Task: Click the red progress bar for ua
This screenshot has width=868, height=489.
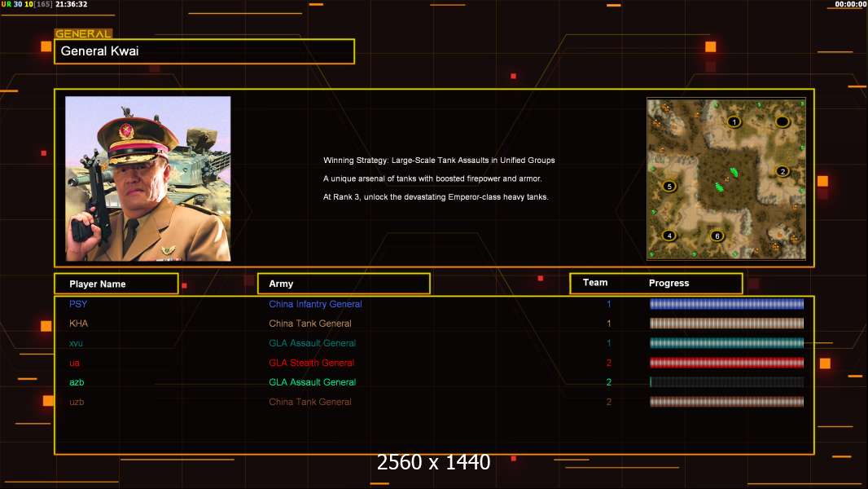Action: [726, 363]
